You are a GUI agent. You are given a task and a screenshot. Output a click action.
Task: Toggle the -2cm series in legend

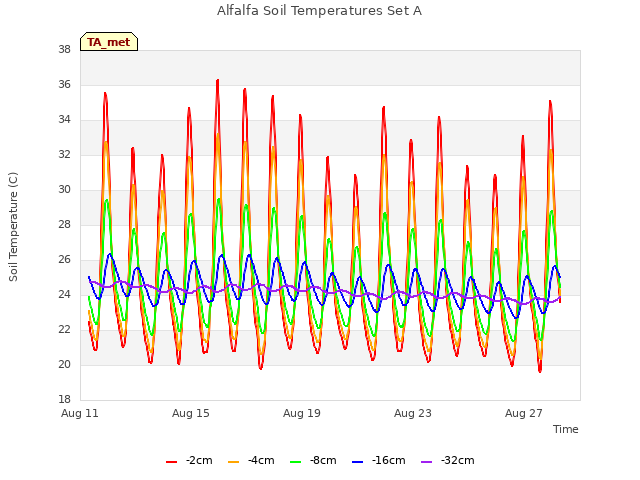(x=189, y=461)
